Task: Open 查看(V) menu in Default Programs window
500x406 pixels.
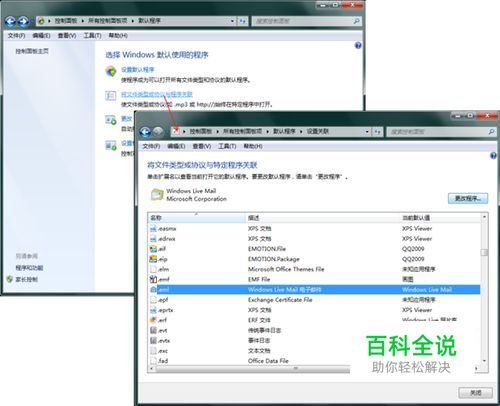Action: point(67,35)
